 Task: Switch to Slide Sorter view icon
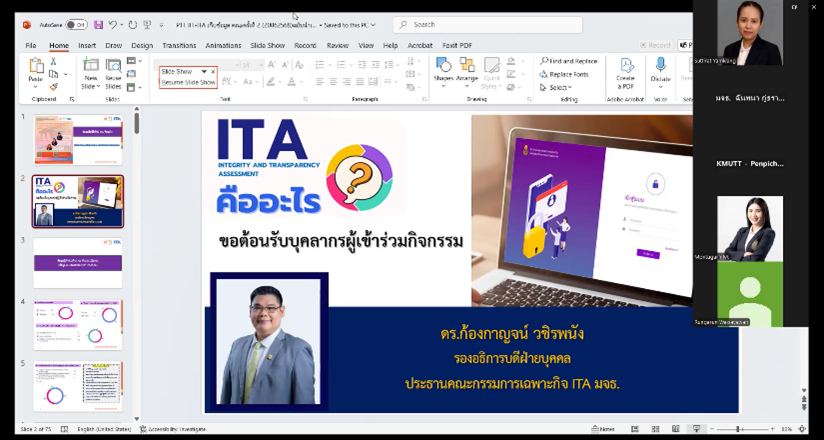655,429
